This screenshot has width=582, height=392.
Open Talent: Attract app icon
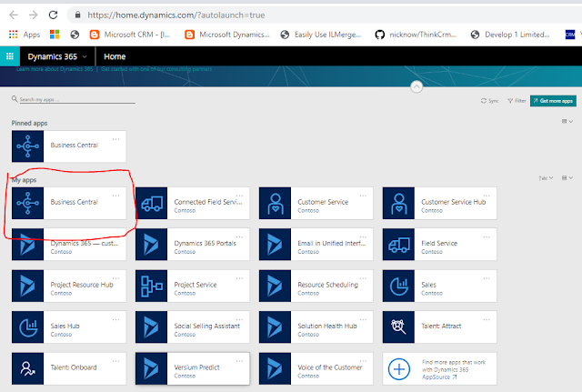pyautogui.click(x=398, y=327)
